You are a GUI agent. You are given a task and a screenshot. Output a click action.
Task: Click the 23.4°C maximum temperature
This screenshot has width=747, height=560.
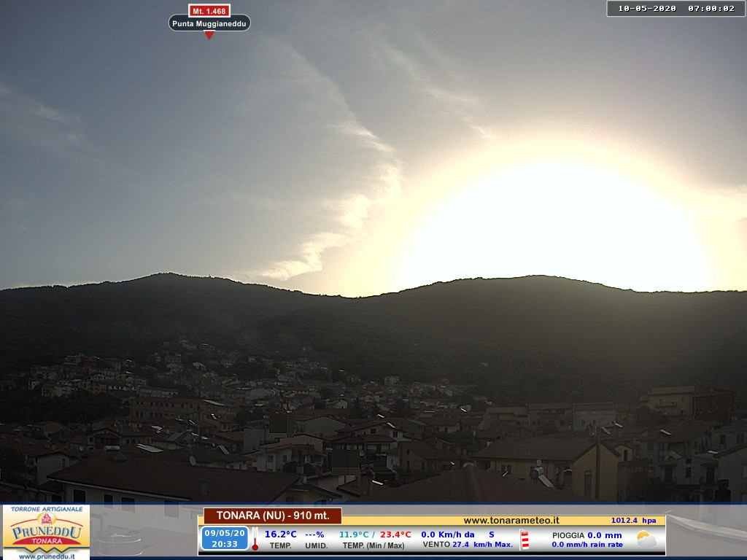click(395, 534)
